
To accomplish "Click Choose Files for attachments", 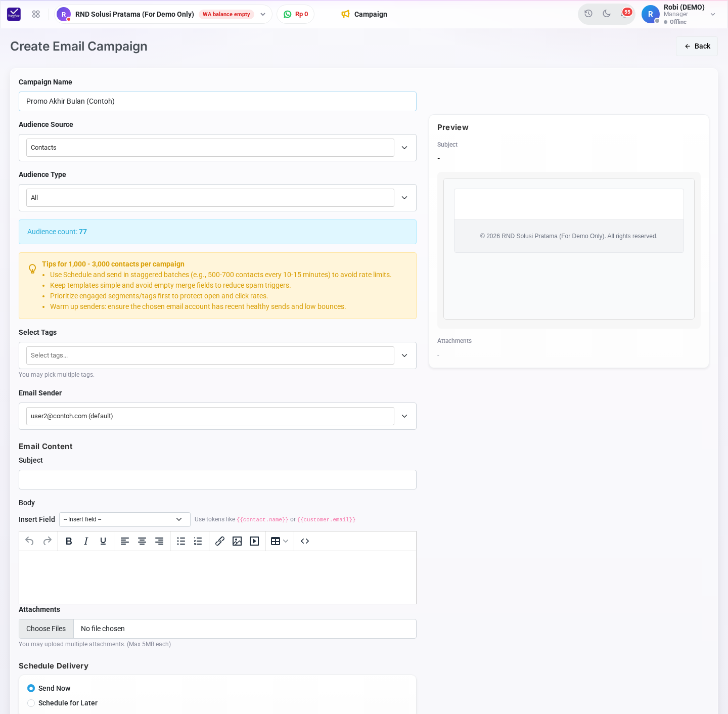I will point(46,629).
